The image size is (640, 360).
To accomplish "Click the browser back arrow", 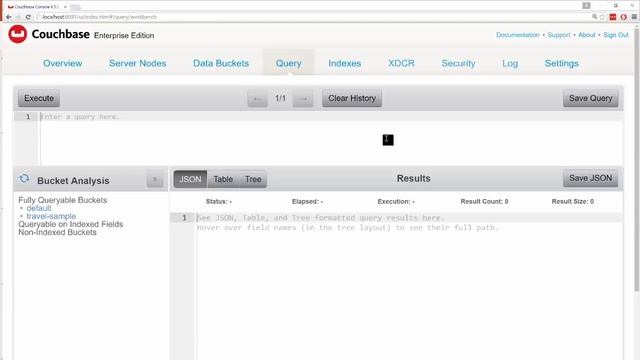I will coord(9,17).
